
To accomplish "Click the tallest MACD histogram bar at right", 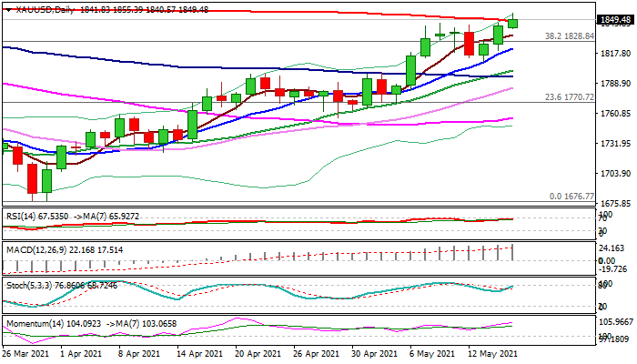I will pyautogui.click(x=512, y=252).
